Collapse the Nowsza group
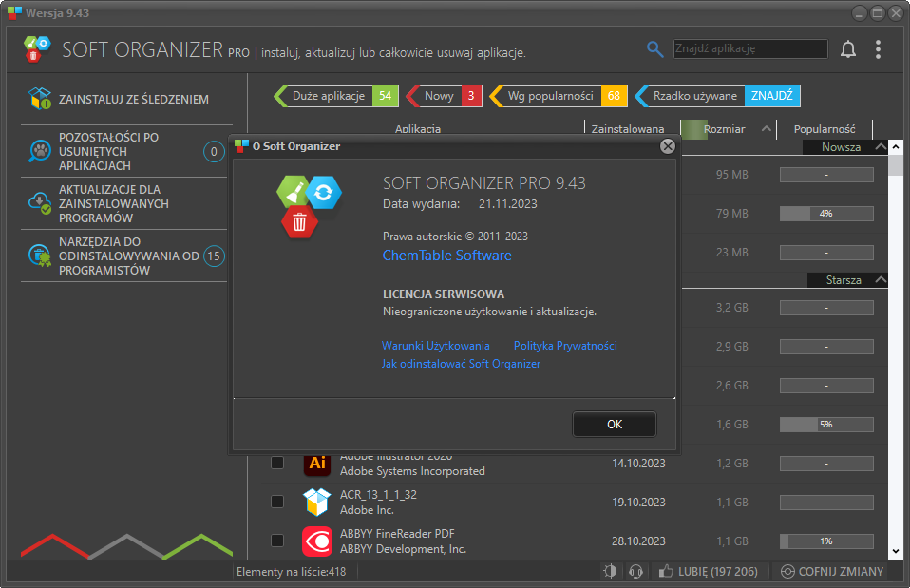910x588 pixels. (x=881, y=147)
